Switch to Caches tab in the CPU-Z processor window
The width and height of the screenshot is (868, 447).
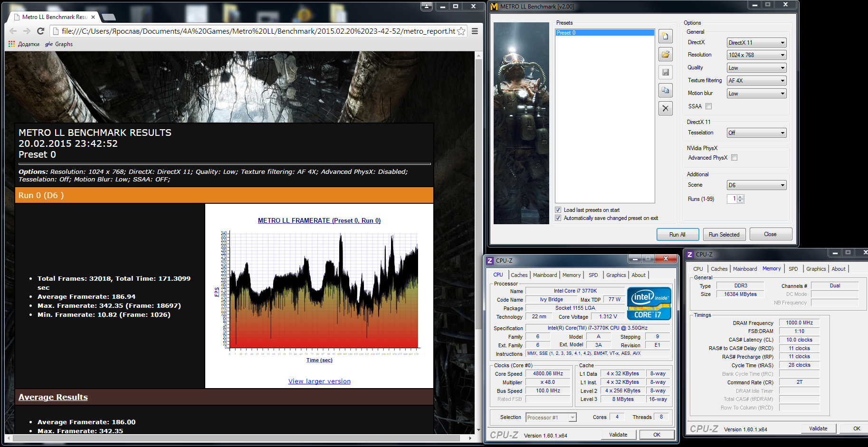(x=519, y=275)
